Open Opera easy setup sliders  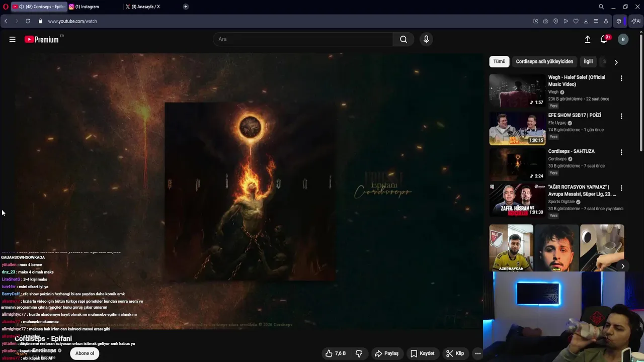pos(596,21)
